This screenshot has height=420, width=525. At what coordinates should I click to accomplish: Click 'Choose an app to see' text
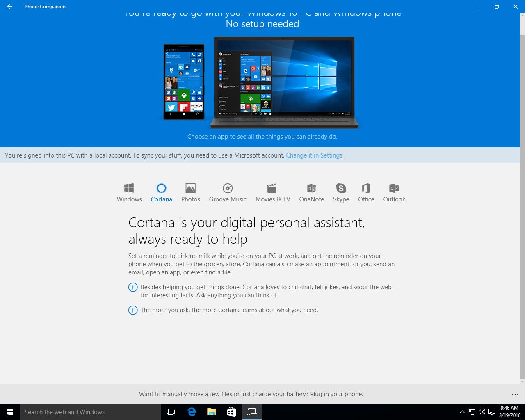click(262, 137)
